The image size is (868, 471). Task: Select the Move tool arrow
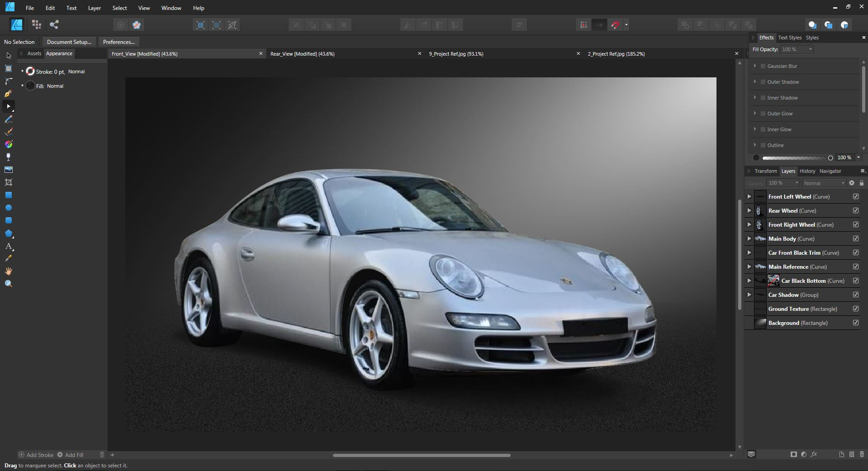click(x=9, y=56)
